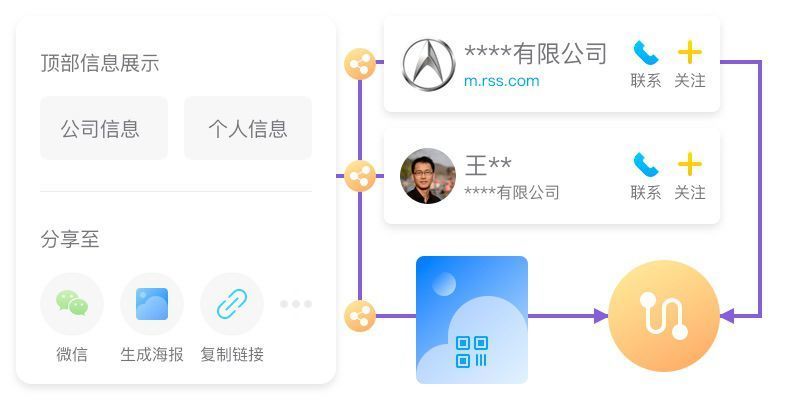Share to WeChat via the 微信 icon
The height and width of the screenshot is (400, 800).
pyautogui.click(x=72, y=304)
